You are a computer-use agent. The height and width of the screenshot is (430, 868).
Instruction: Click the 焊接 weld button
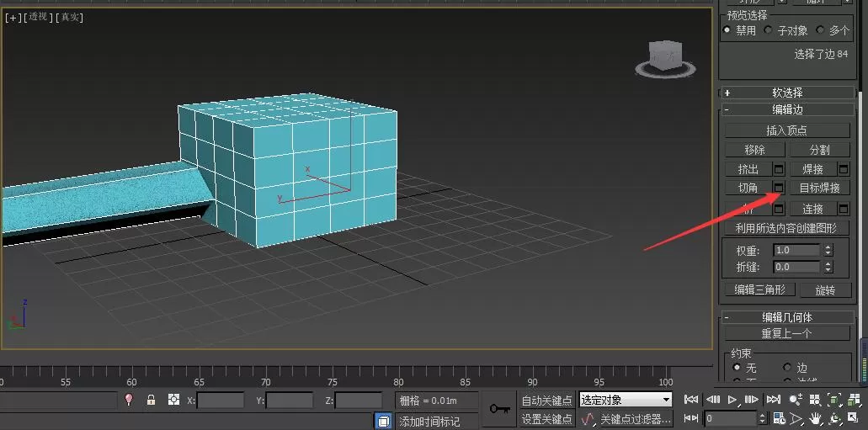(813, 169)
